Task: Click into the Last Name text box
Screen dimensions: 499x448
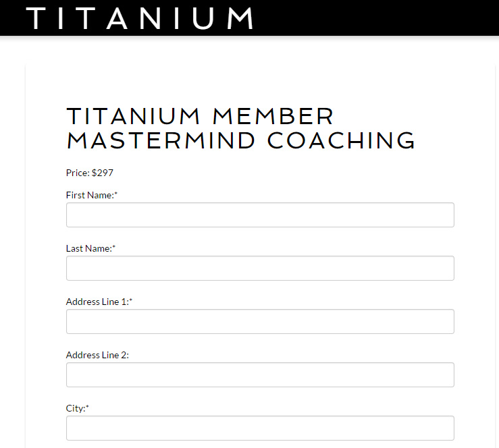Action: point(260,269)
